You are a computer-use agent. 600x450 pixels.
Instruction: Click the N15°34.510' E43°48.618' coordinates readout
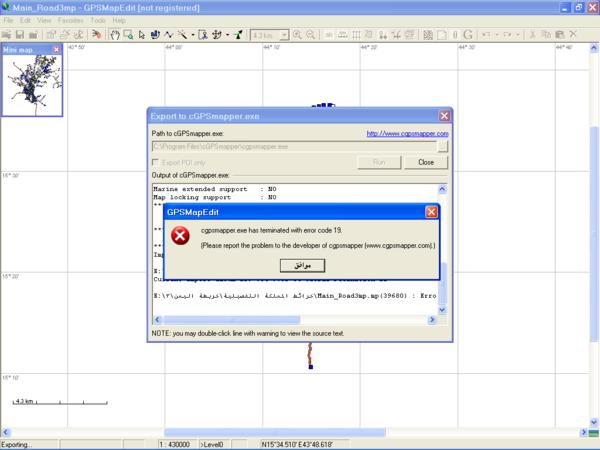(297, 444)
